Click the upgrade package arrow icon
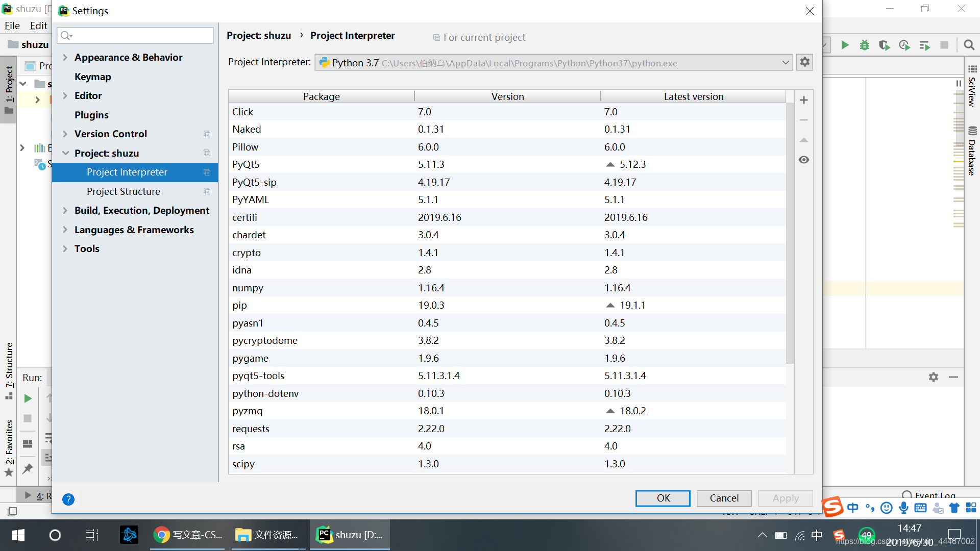 tap(804, 140)
